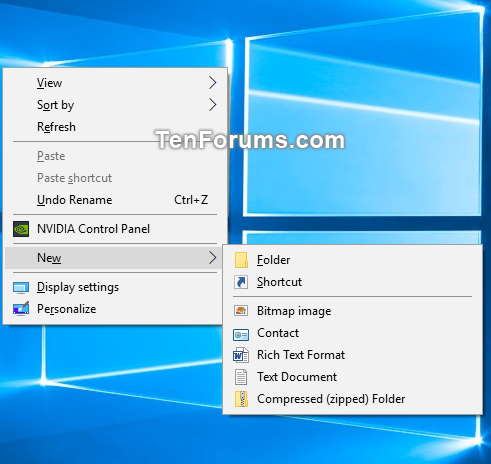491x464 pixels.
Task: Click the Bitmap image icon
Action: click(241, 311)
